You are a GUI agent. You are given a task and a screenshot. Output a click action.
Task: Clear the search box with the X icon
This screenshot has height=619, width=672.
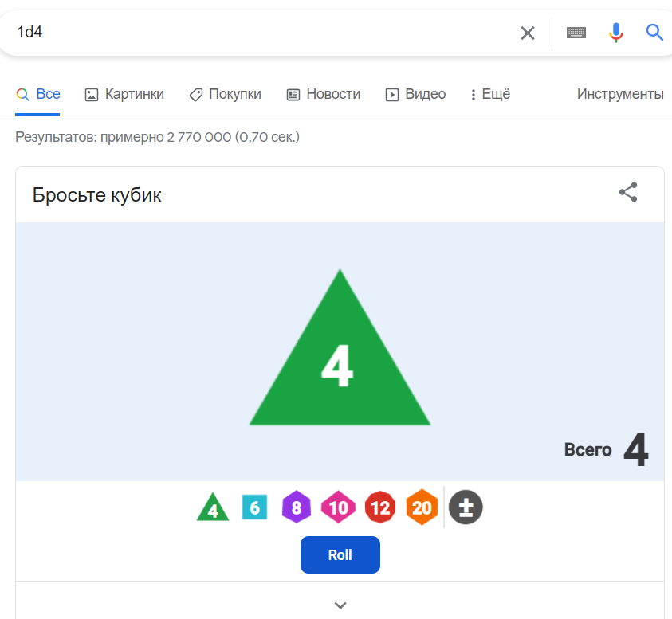tap(527, 33)
